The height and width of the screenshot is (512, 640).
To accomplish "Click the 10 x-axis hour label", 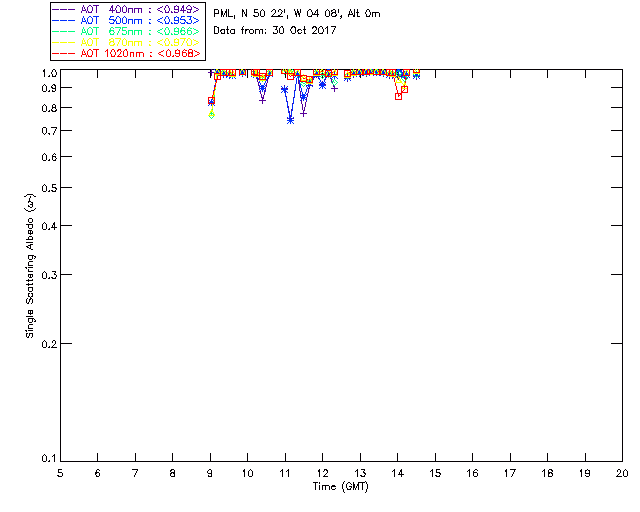I will 247,473.
